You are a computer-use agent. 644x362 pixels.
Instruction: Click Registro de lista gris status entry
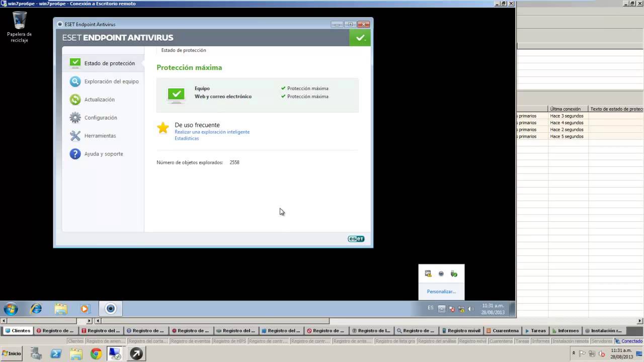pos(395,341)
